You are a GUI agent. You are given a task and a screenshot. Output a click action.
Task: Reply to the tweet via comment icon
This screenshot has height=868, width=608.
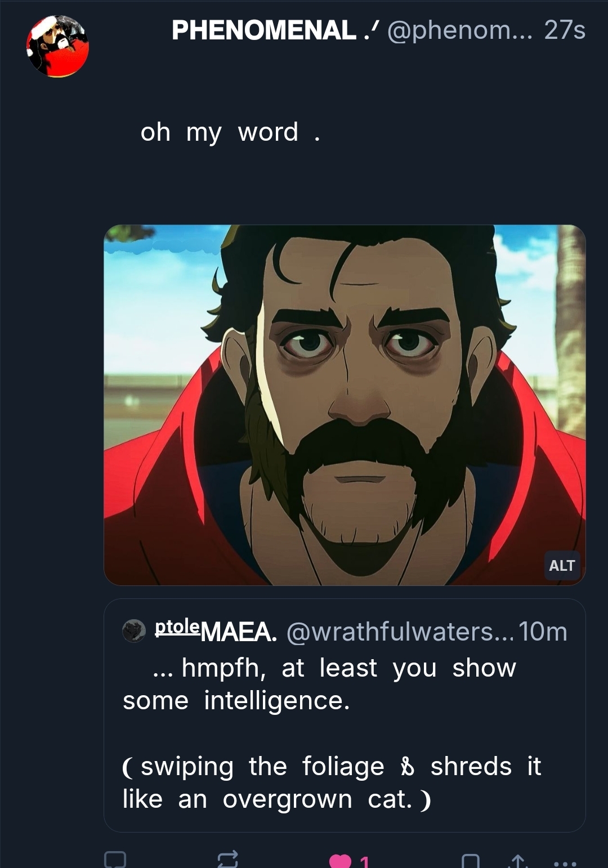click(x=115, y=860)
